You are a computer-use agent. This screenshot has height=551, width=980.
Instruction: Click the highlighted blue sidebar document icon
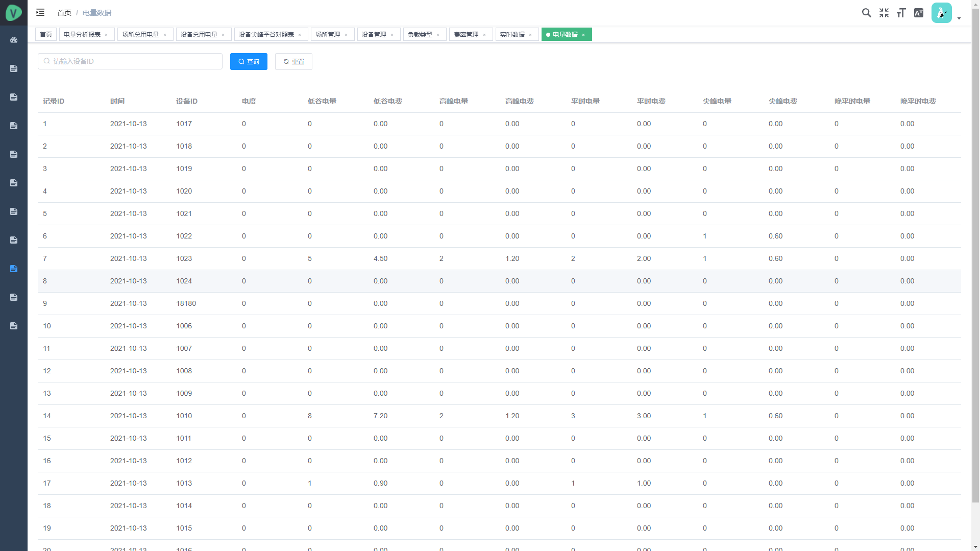point(14,269)
